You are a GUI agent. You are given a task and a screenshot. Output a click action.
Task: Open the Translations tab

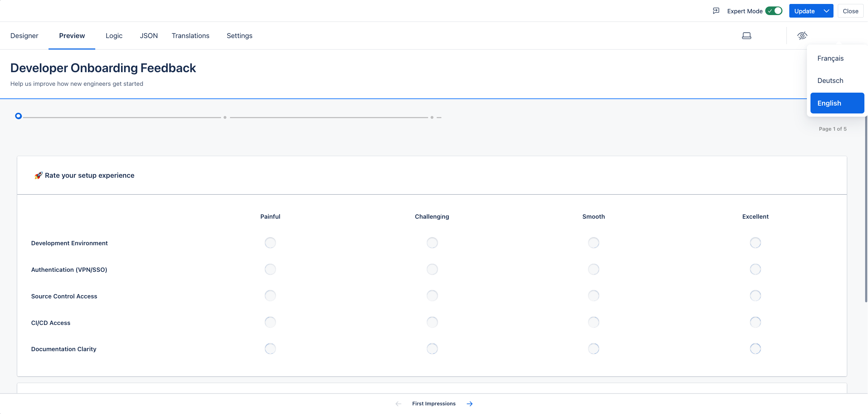click(190, 36)
